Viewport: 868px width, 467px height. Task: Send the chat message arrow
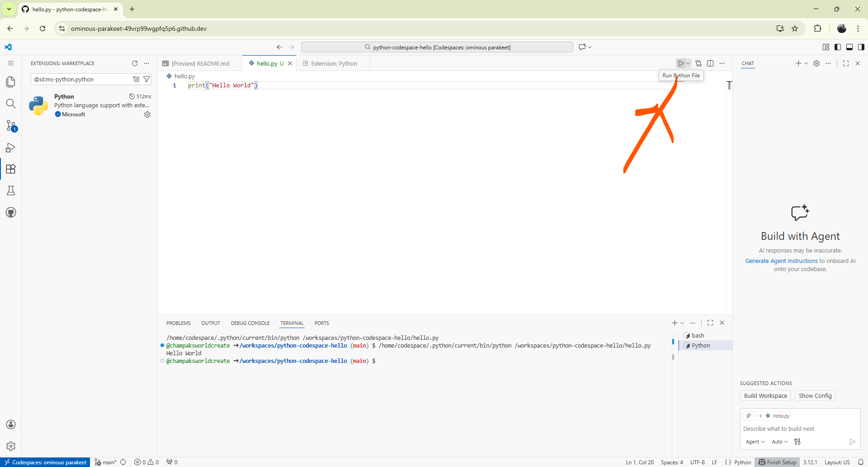pos(852,442)
